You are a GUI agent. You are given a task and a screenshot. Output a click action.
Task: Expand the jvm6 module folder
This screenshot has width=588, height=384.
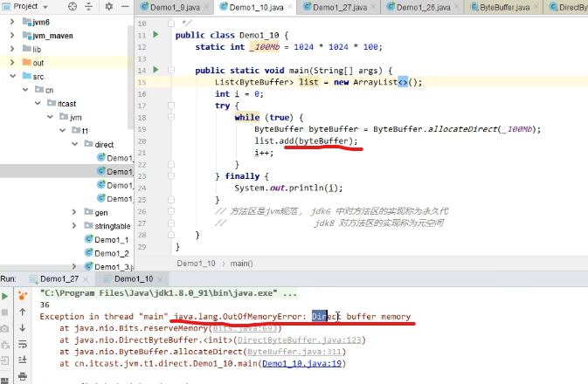click(x=12, y=22)
